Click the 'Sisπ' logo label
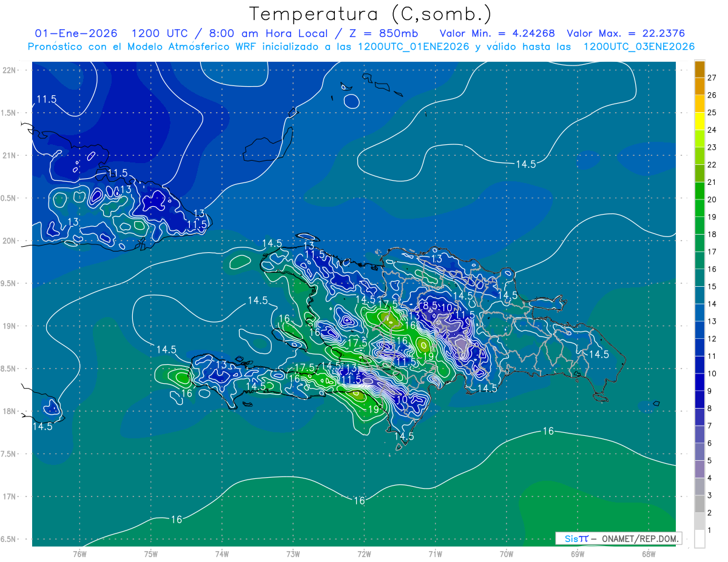The width and height of the screenshot is (728, 562). (x=576, y=538)
